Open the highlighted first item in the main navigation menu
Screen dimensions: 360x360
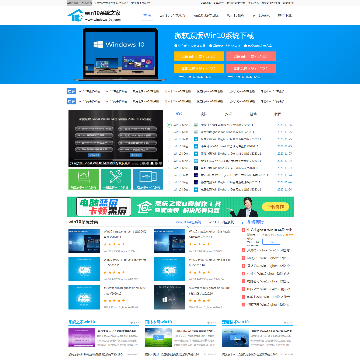point(147,15)
